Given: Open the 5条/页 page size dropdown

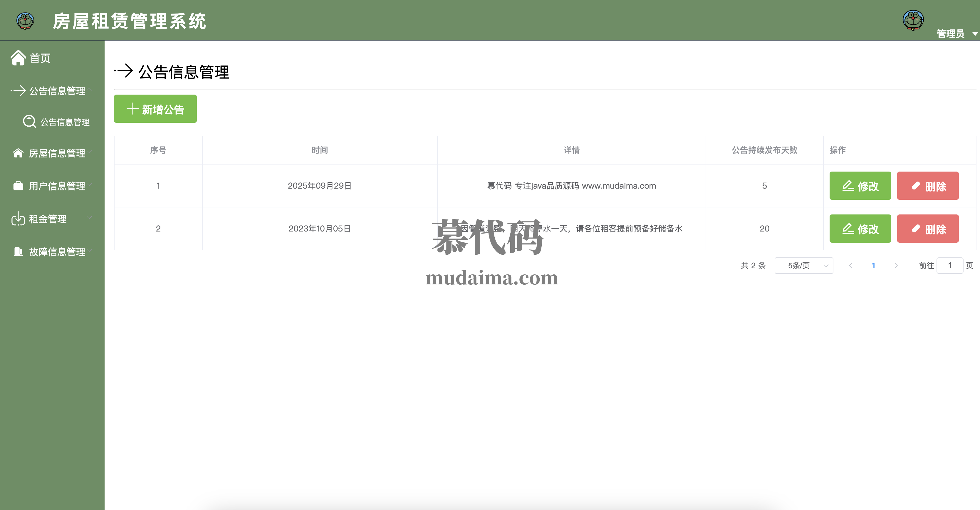Looking at the screenshot, I should (803, 266).
